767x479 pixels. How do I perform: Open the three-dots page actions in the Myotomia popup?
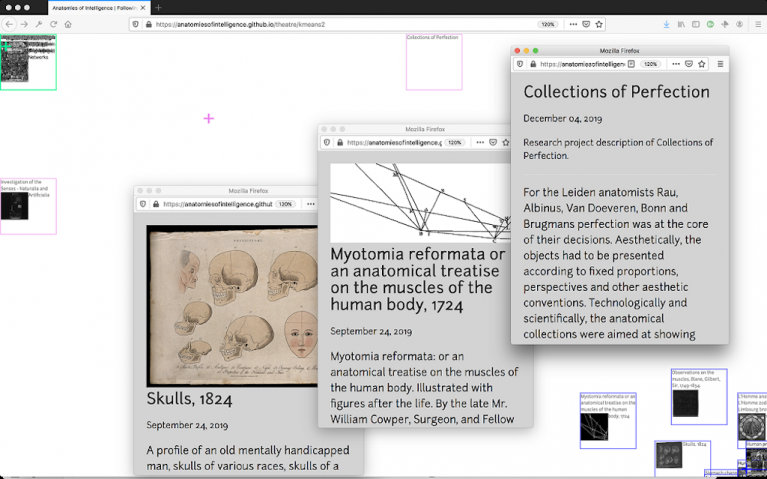click(478, 143)
